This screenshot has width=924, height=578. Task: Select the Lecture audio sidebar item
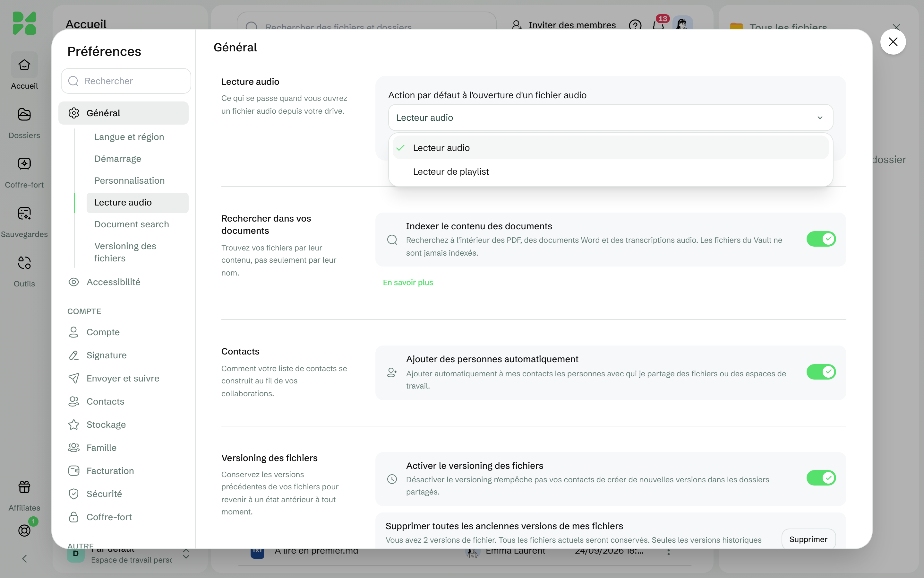coord(137,203)
